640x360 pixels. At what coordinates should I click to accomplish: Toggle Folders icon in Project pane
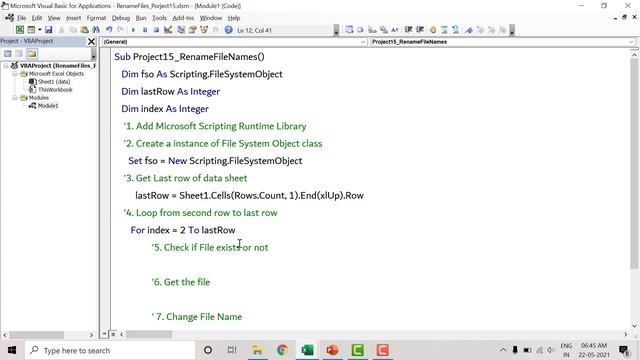(x=32, y=53)
